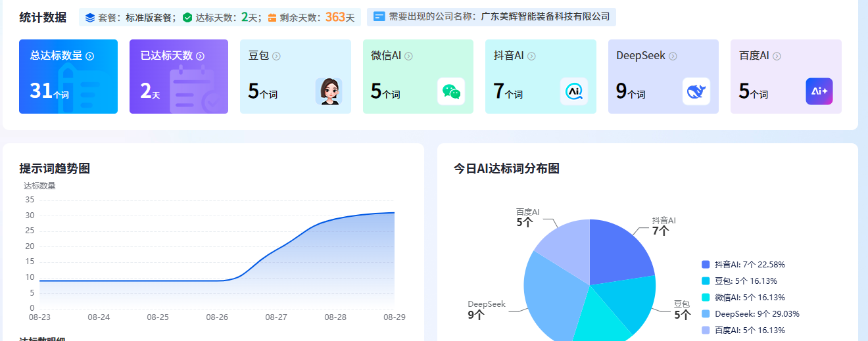Click the 08-27 axis date label

(276, 317)
